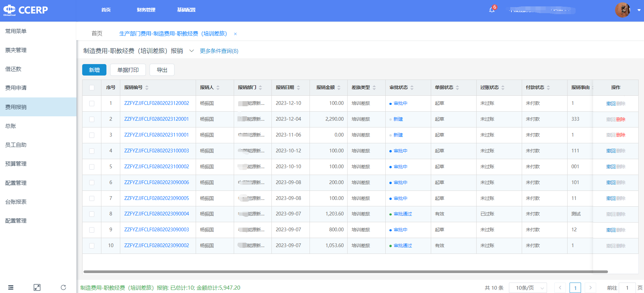Open 台账报表 in sidebar

pyautogui.click(x=38, y=202)
